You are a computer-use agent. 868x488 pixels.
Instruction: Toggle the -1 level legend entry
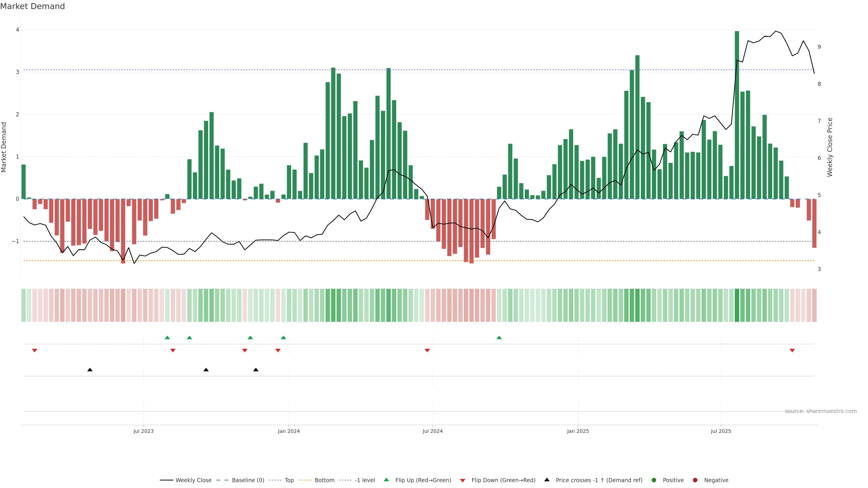(365, 480)
